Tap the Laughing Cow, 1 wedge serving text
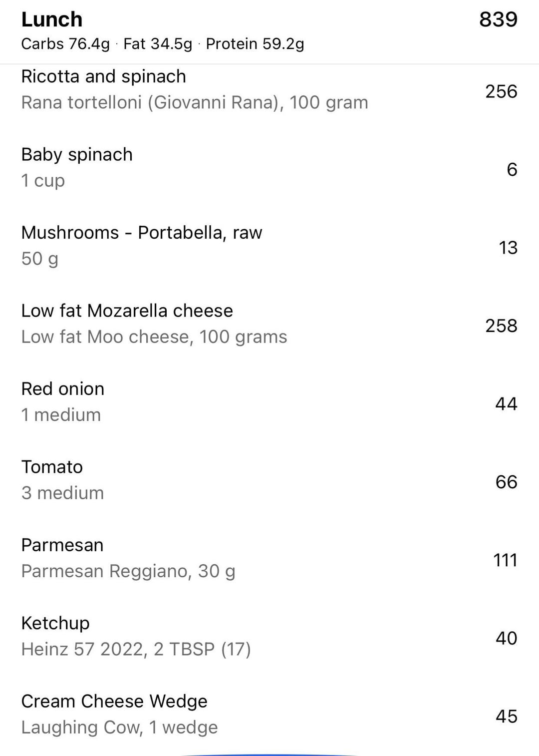Screen dimensions: 539x756 tap(119, 728)
